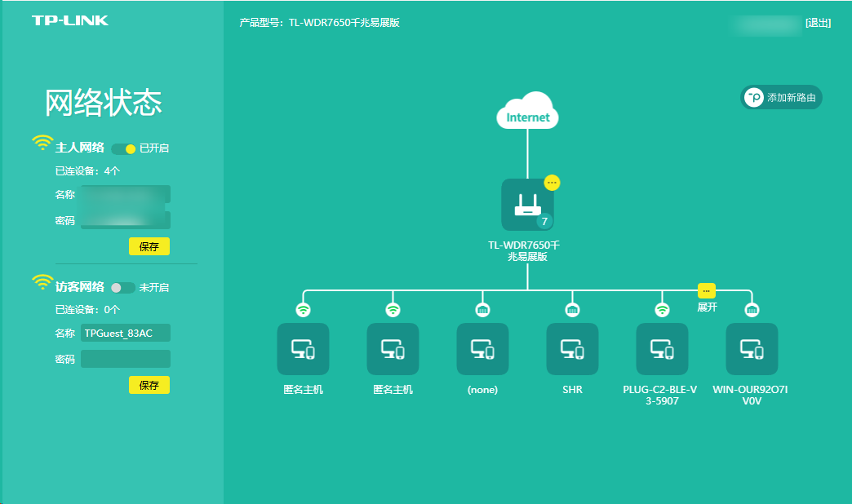
Task: Click the 主人网络 Wi-Fi icon
Action: click(42, 143)
